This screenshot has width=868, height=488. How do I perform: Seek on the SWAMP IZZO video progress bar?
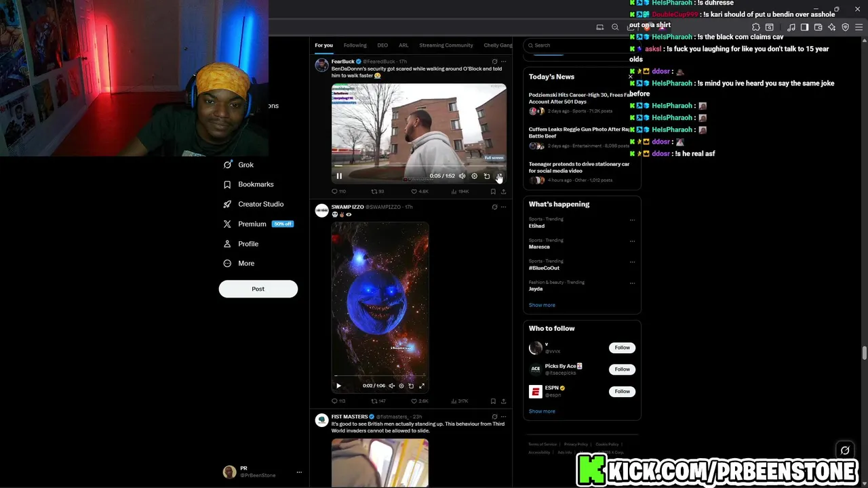click(x=380, y=375)
